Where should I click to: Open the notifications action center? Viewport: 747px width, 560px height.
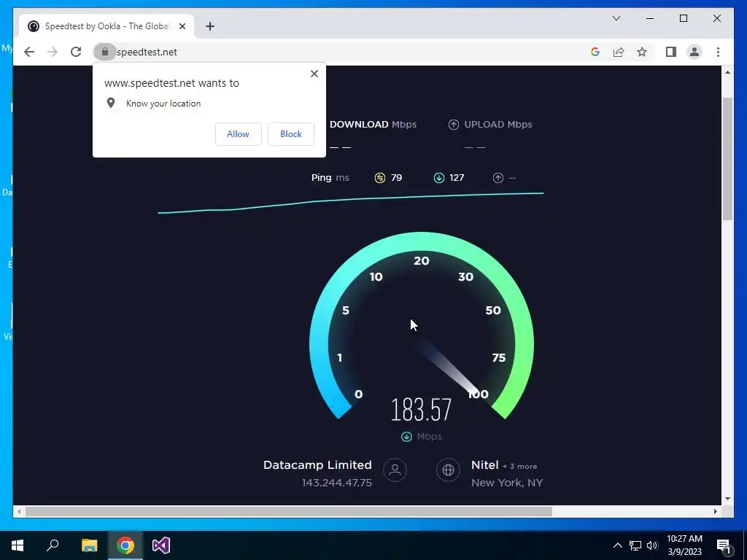[x=724, y=545]
